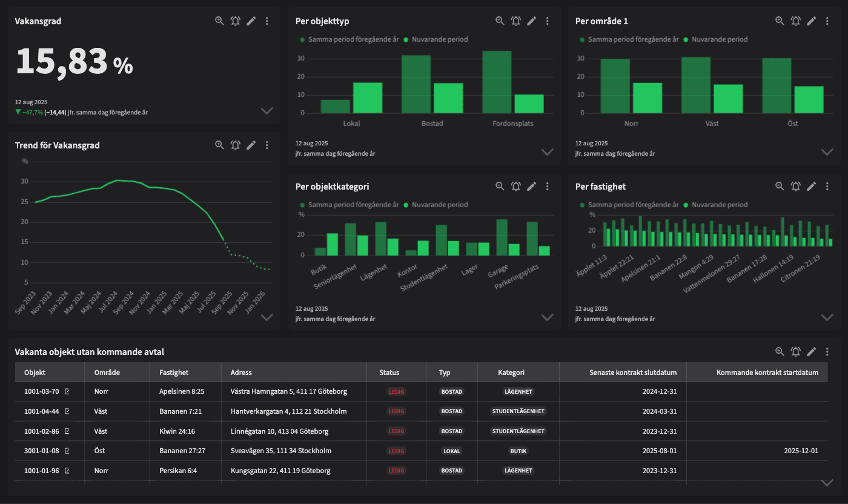Expand the Per objektkategori card details
Screen dimensions: 848x504
click(548, 317)
